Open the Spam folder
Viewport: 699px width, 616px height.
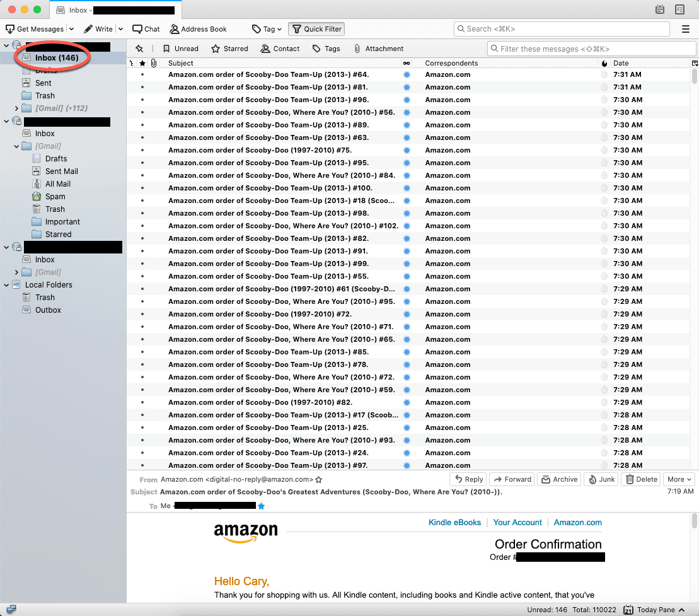(x=55, y=197)
